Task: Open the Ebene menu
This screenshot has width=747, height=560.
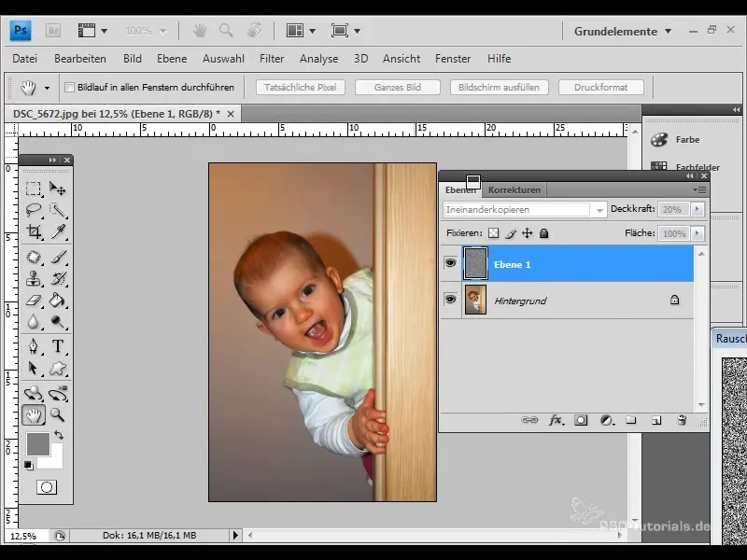Action: click(x=172, y=59)
